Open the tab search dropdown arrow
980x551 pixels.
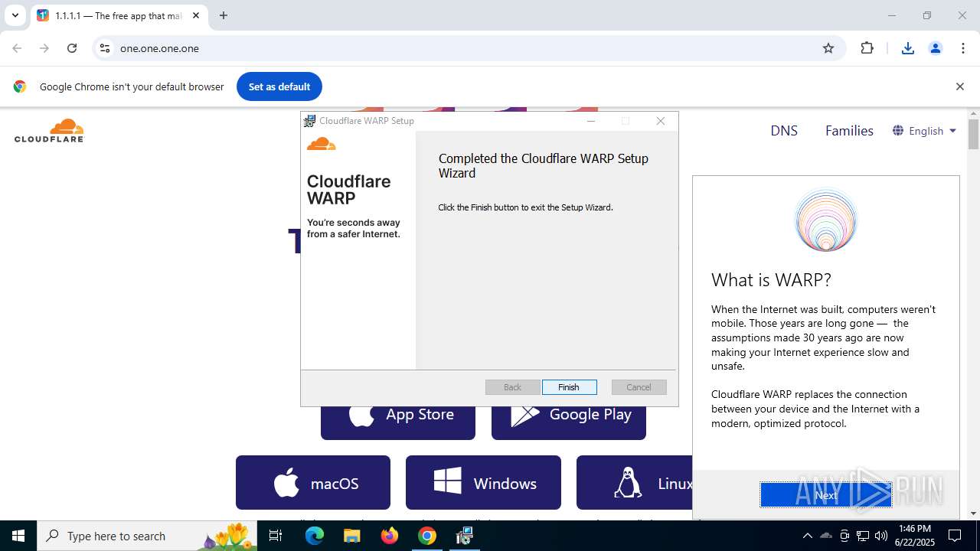15,15
